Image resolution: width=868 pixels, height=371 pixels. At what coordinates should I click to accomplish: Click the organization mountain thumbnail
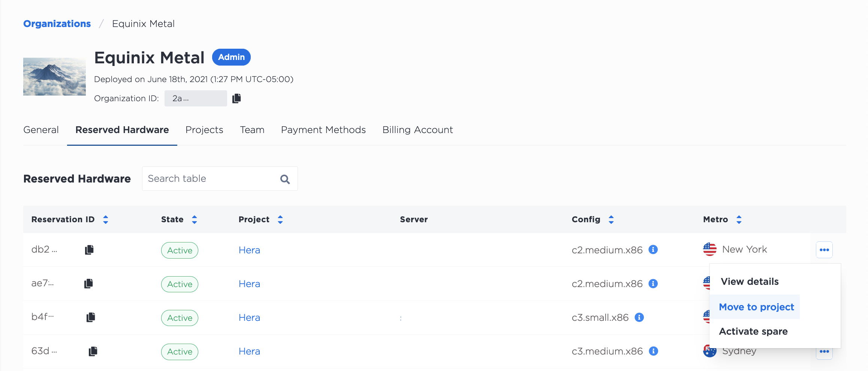click(54, 76)
